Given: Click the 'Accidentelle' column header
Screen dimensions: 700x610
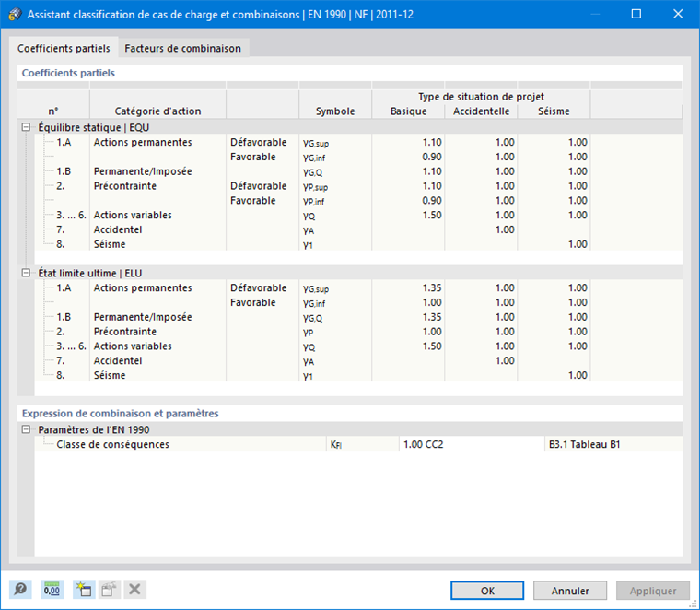Looking at the screenshot, I should click(481, 111).
